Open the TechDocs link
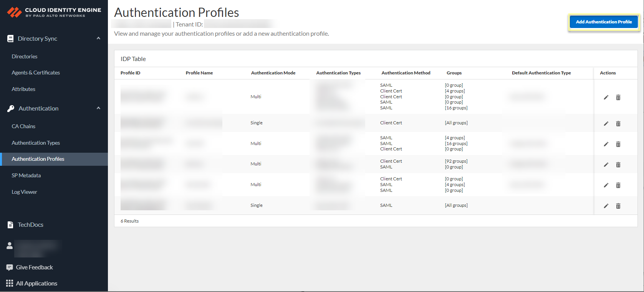 click(30, 225)
